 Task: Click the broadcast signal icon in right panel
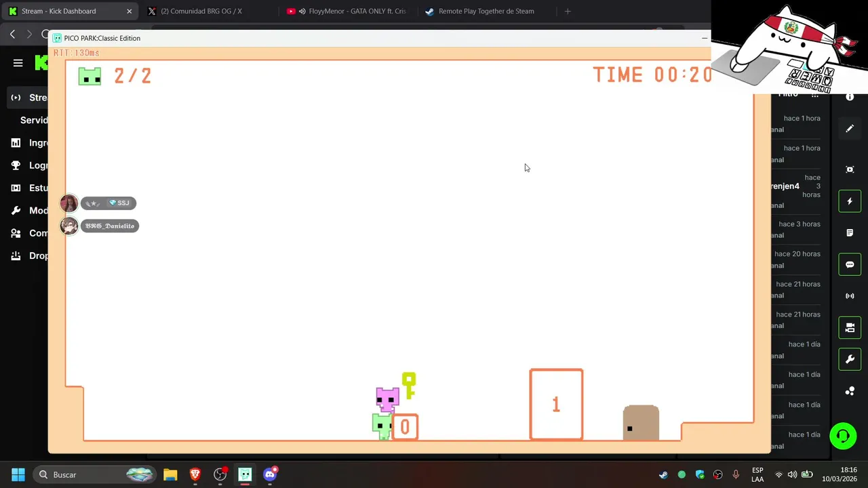pos(850,296)
